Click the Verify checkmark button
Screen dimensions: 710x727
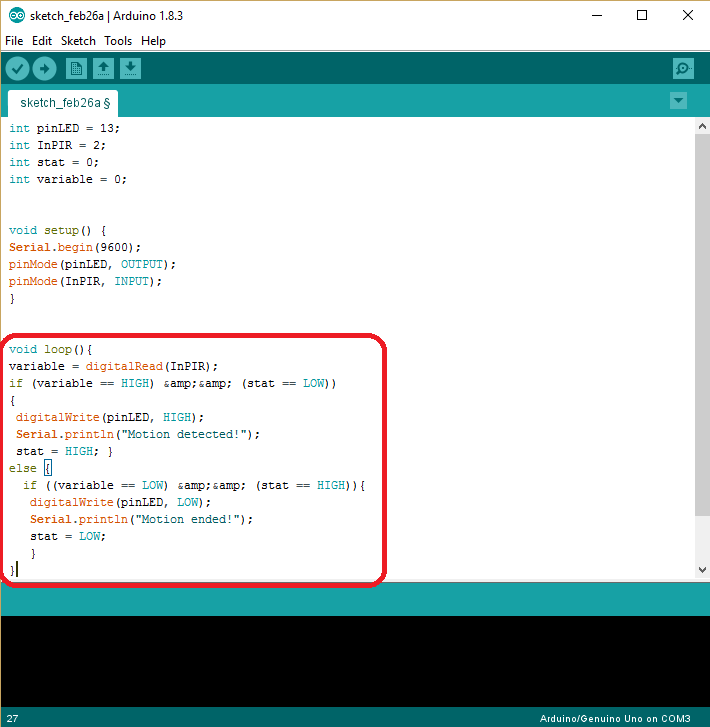point(18,69)
